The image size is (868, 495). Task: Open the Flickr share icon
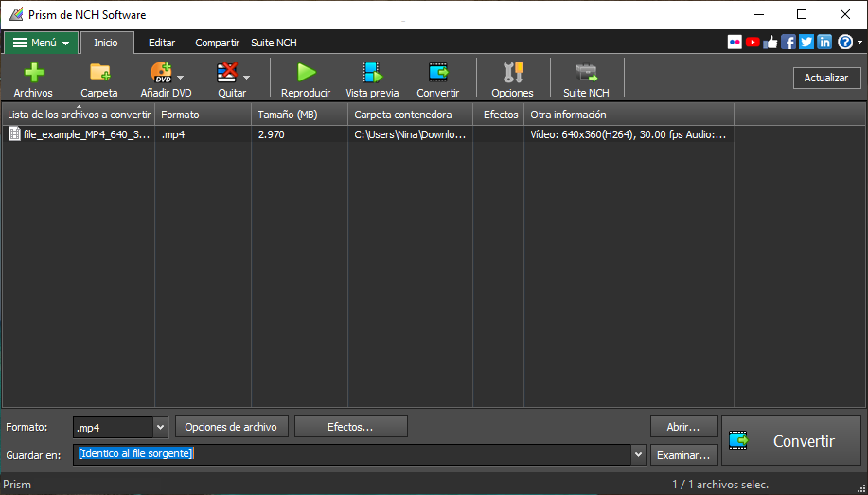point(735,42)
